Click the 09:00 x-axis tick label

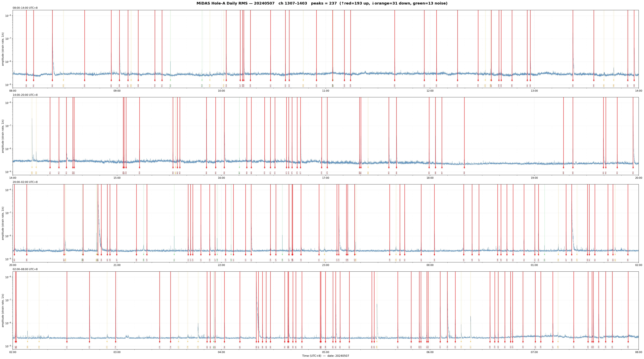point(117,91)
